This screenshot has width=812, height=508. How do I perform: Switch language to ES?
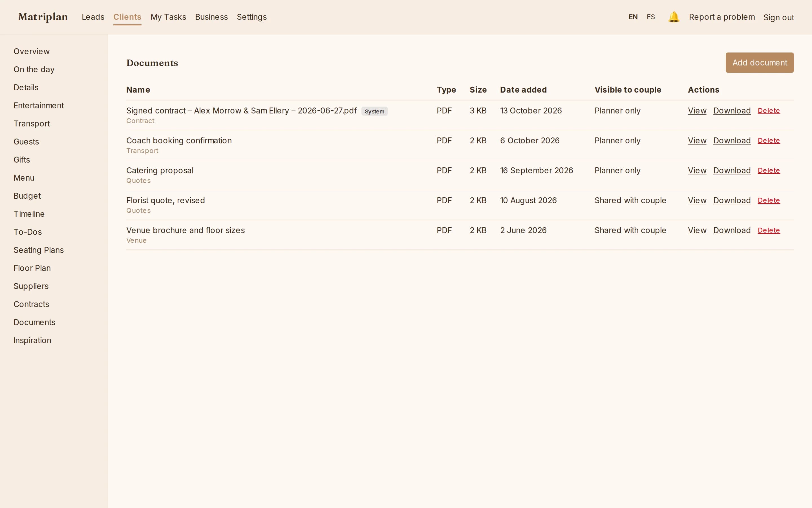pyautogui.click(x=651, y=17)
